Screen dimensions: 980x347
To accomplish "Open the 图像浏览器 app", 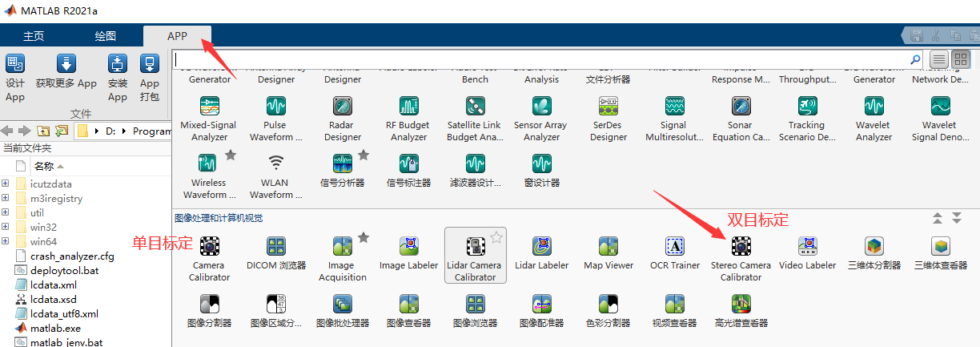I will pyautogui.click(x=476, y=311).
